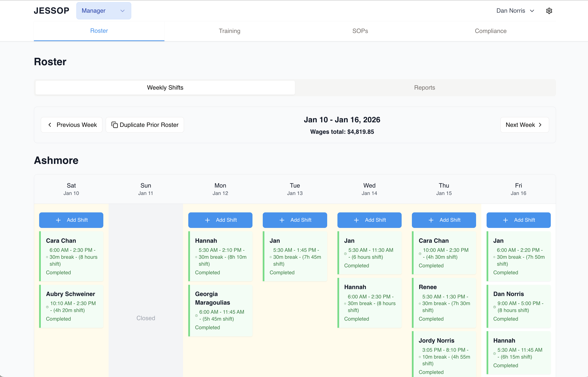This screenshot has height=377, width=588.
Task: Click the right chevron on Next Week
Action: 540,125
